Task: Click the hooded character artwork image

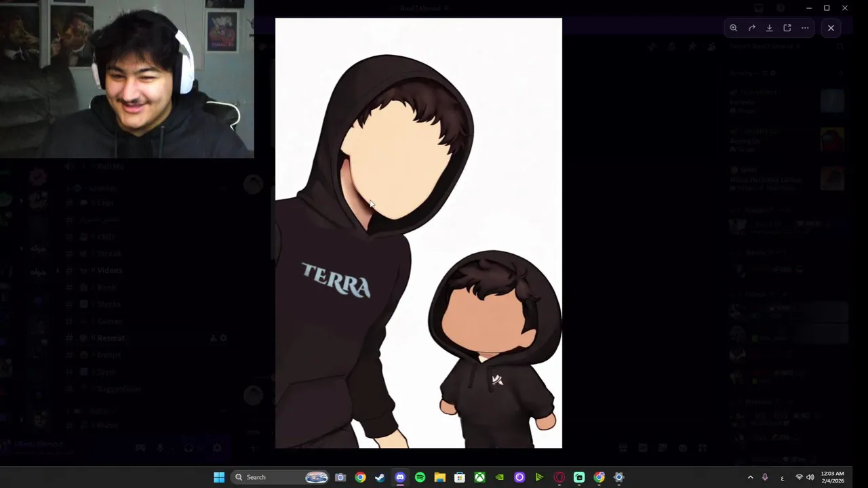Action: 418,233
